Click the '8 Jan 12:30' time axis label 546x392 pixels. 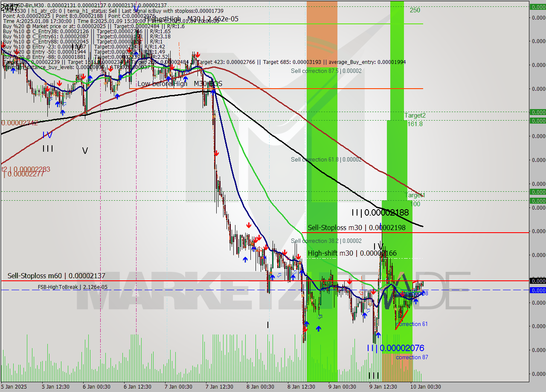click(x=301, y=387)
